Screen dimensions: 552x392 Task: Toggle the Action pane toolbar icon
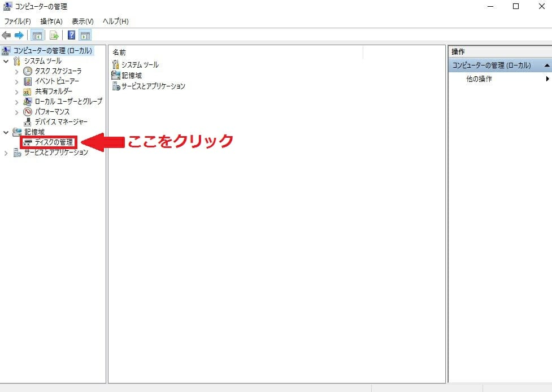click(85, 35)
